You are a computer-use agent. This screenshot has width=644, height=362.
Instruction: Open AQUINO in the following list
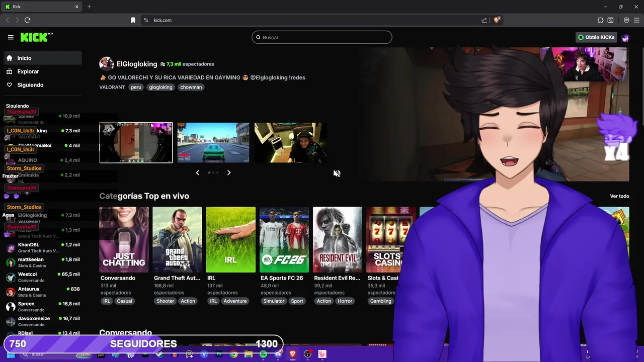[43, 160]
